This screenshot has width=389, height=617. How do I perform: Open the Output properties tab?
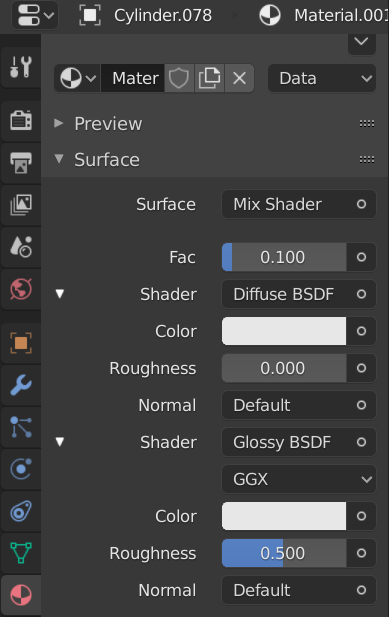(20, 163)
